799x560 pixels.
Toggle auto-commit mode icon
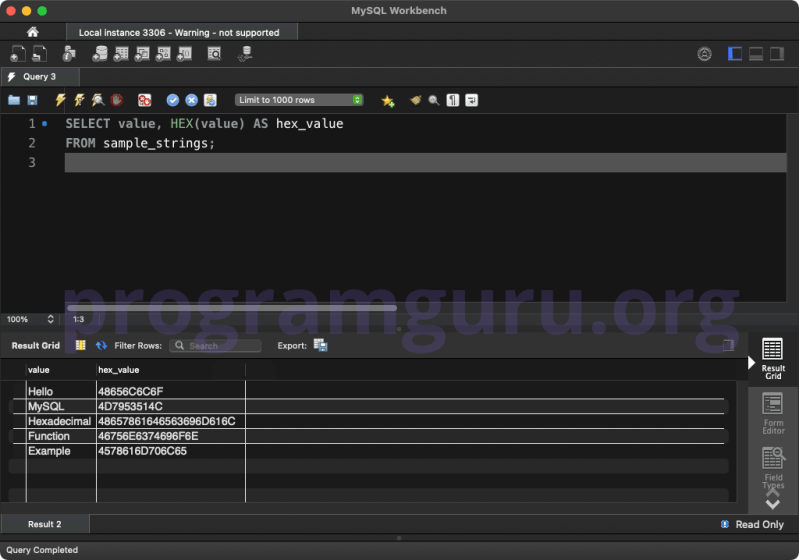pos(210,100)
